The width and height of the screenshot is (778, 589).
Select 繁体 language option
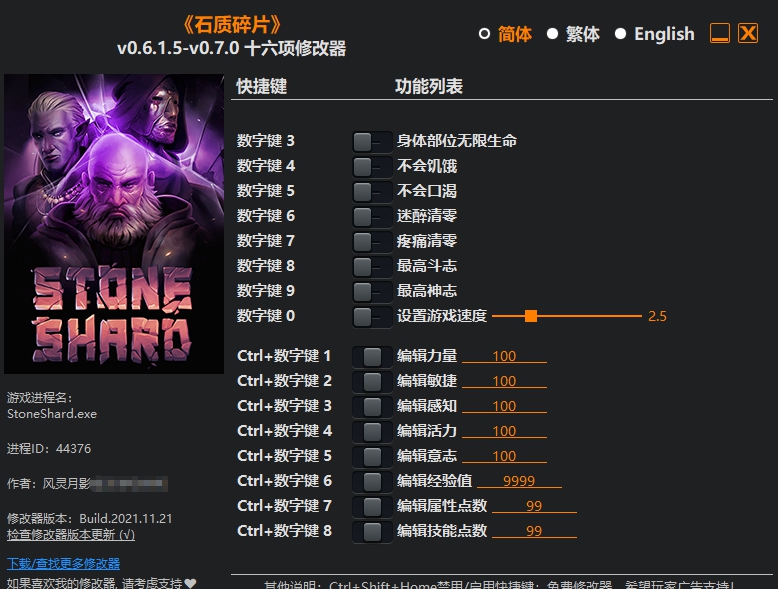(x=573, y=34)
